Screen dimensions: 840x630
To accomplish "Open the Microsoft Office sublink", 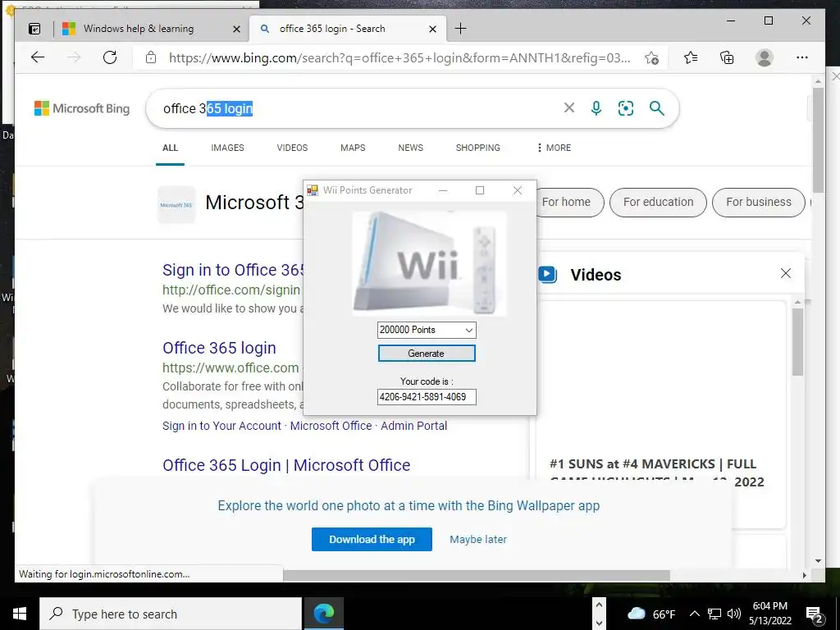I will pos(331,426).
